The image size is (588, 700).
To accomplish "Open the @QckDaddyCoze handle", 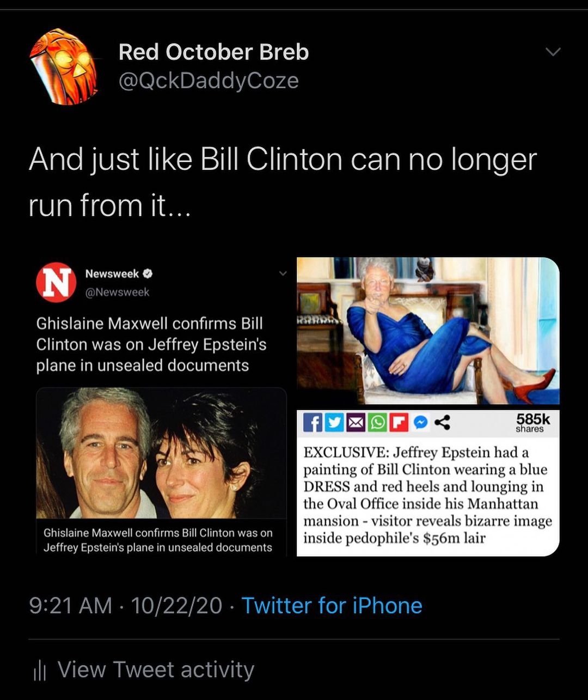I will (209, 81).
